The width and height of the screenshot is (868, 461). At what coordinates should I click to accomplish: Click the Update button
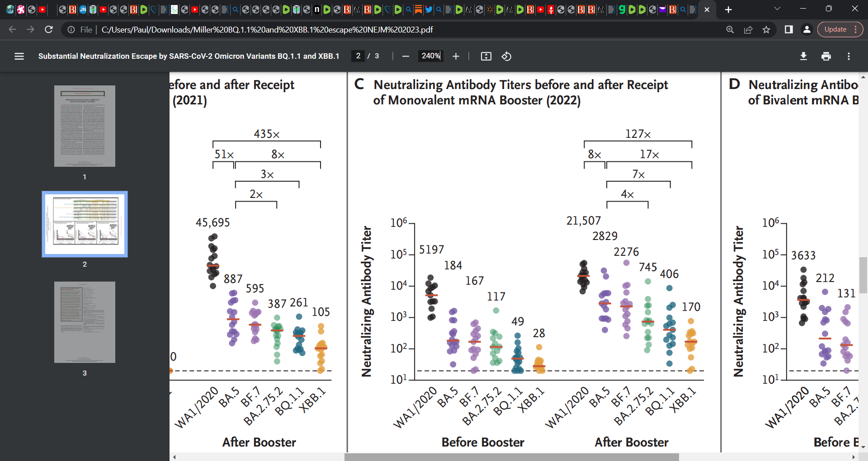pyautogui.click(x=835, y=29)
